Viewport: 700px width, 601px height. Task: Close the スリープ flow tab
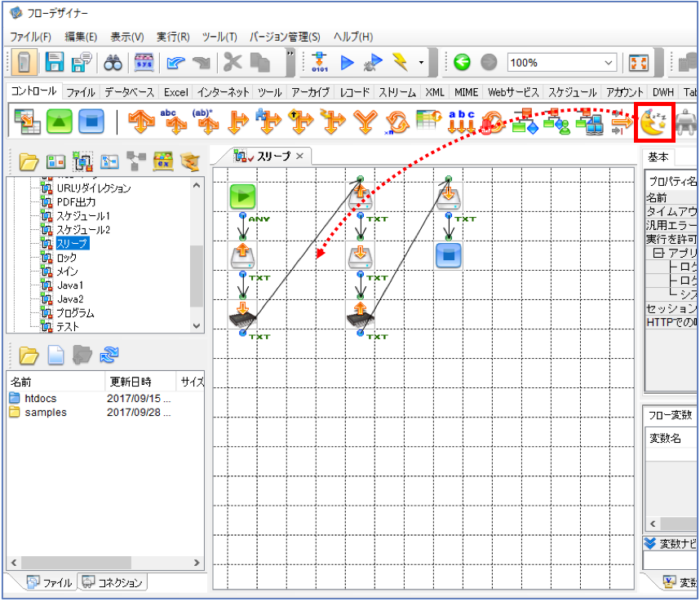pyautogui.click(x=299, y=156)
